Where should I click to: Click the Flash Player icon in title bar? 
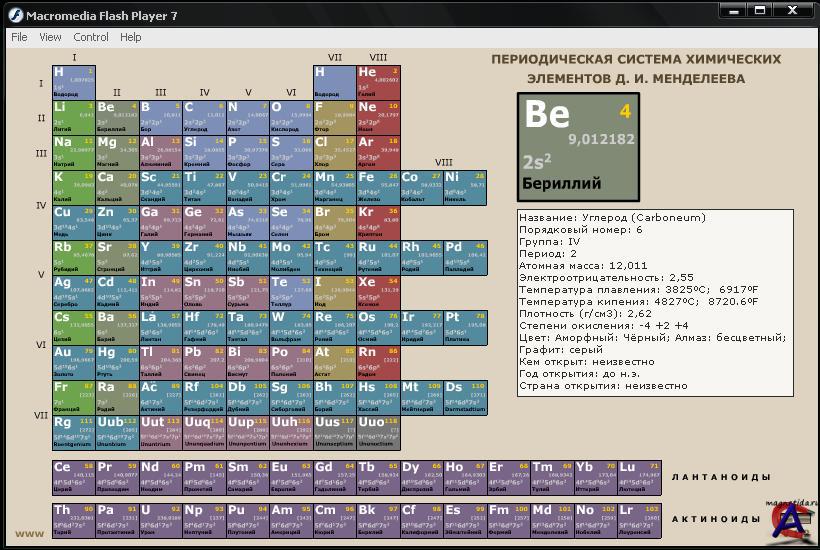point(14,15)
